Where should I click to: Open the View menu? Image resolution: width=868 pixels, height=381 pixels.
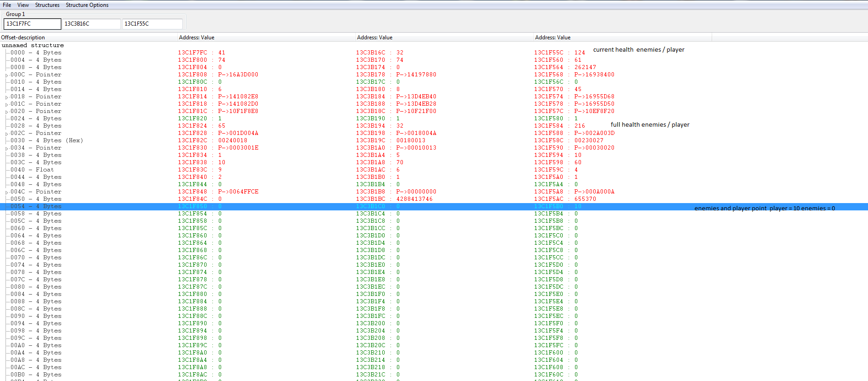click(23, 5)
